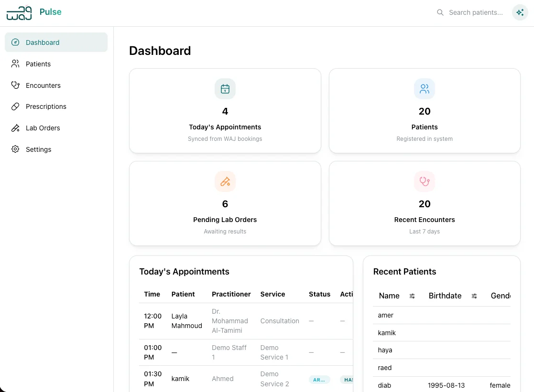
Task: Click patient name Layla Mahmoud
Action: pyautogui.click(x=186, y=321)
